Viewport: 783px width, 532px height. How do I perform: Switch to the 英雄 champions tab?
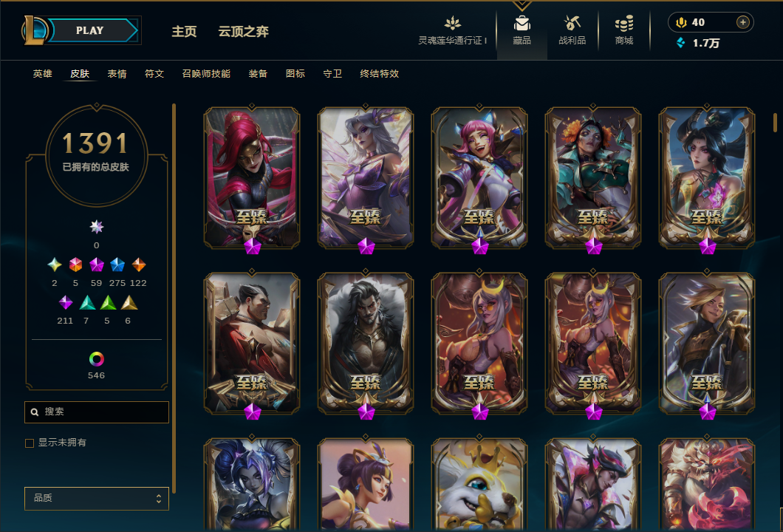coord(42,74)
